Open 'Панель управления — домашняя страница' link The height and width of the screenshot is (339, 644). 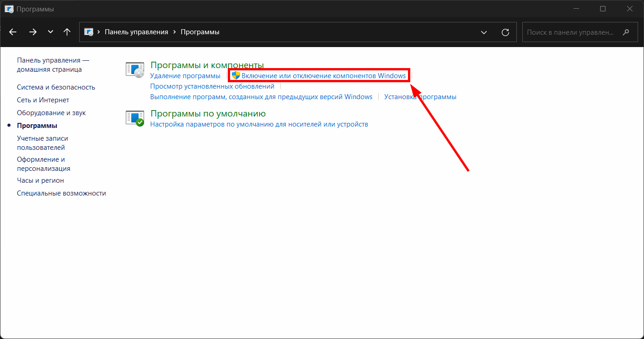click(53, 65)
